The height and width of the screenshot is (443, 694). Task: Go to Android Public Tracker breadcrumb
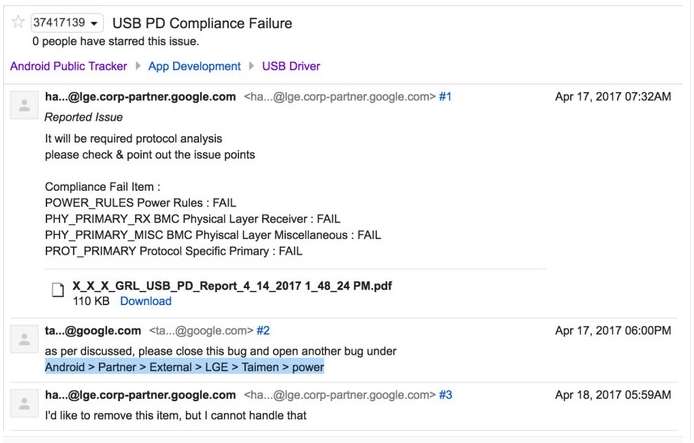[x=69, y=66]
